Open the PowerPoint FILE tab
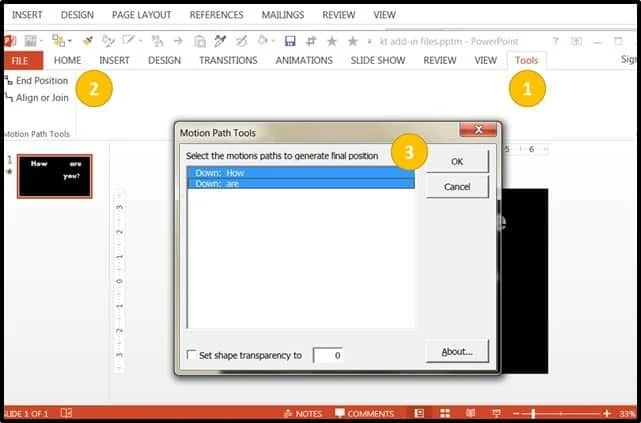This screenshot has width=641, height=423. (x=23, y=60)
